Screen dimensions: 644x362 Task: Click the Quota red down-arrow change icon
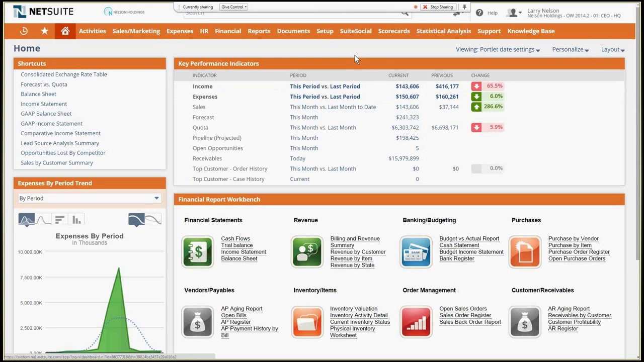pos(476,127)
